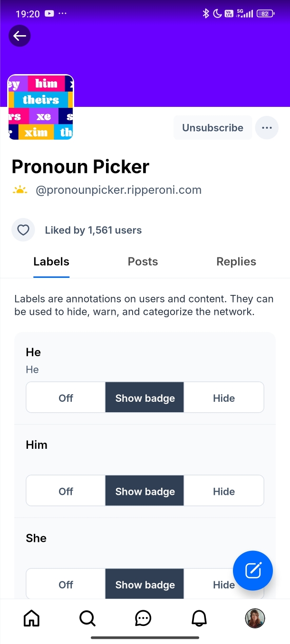The image size is (290, 644).
Task: Set the Him label to Hide
Action: (224, 492)
